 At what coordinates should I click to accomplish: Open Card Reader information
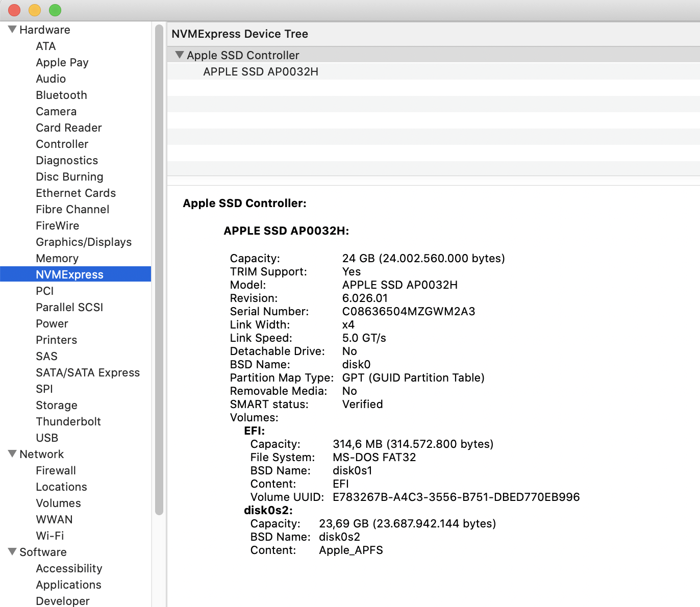(x=69, y=128)
